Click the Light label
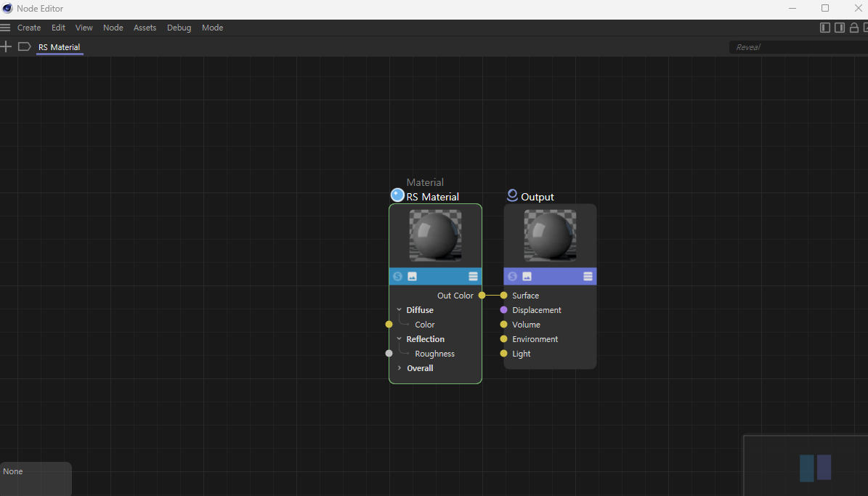868x496 pixels. pos(521,354)
